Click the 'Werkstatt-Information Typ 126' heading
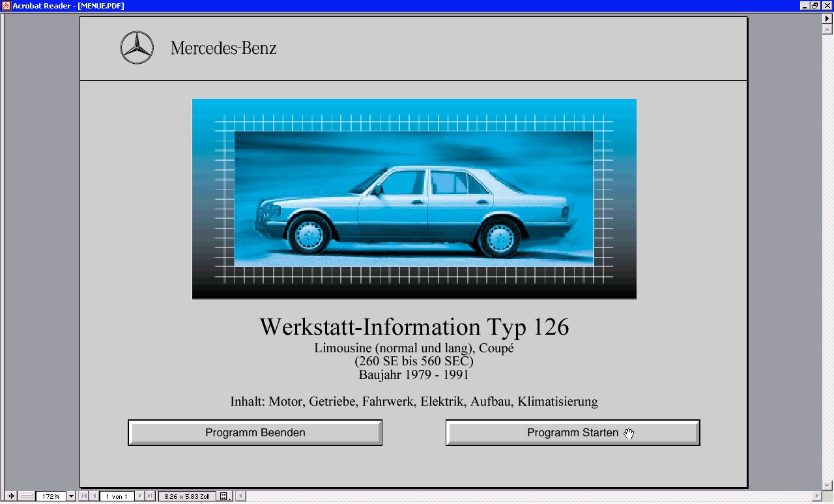This screenshot has width=834, height=504. (x=414, y=326)
